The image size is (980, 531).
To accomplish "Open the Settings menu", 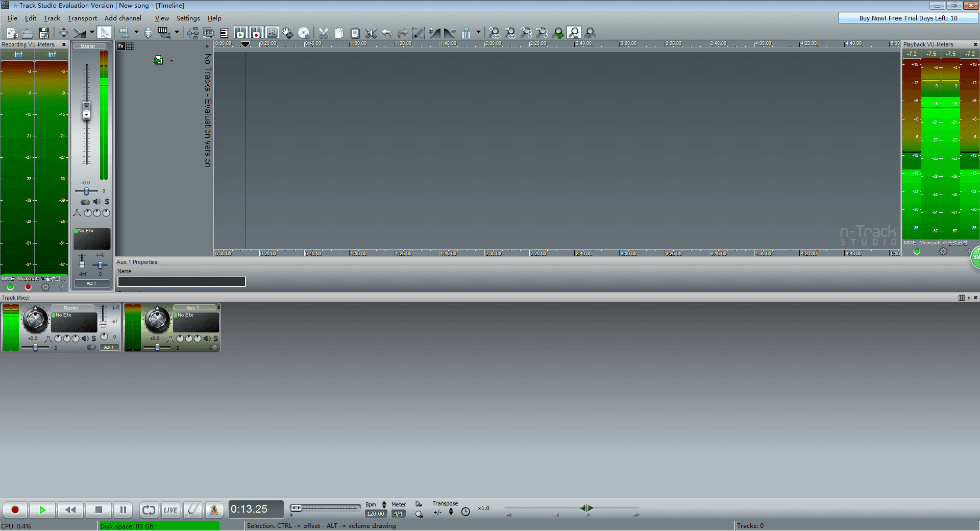I will [188, 18].
